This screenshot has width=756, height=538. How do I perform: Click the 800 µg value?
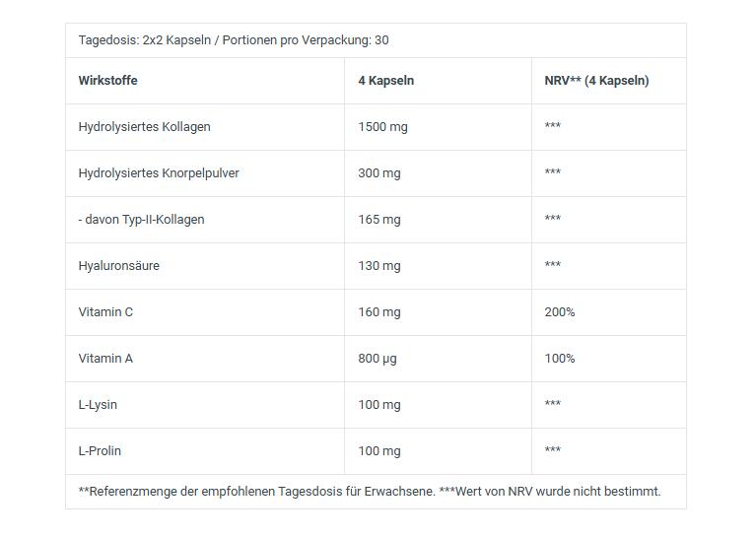(378, 359)
